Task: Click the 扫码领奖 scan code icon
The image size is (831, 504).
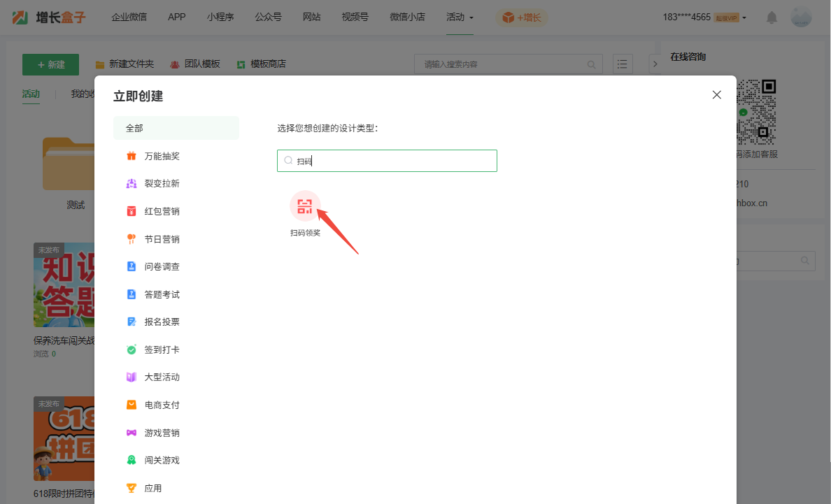Action: pyautogui.click(x=305, y=206)
